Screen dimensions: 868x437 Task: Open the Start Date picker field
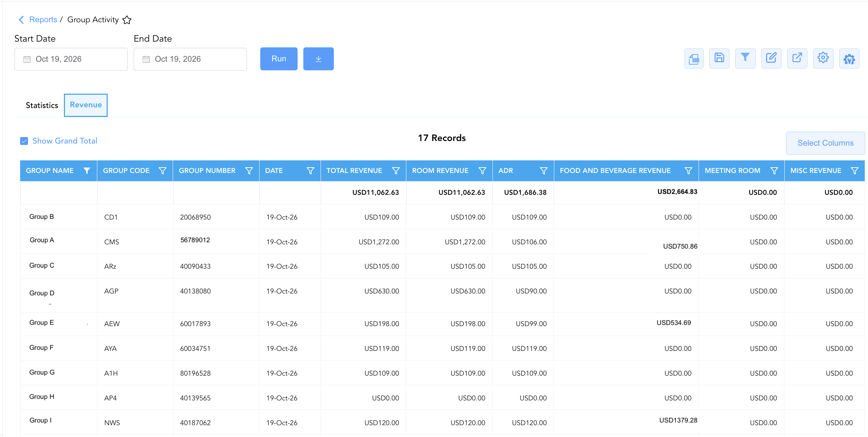coord(71,59)
